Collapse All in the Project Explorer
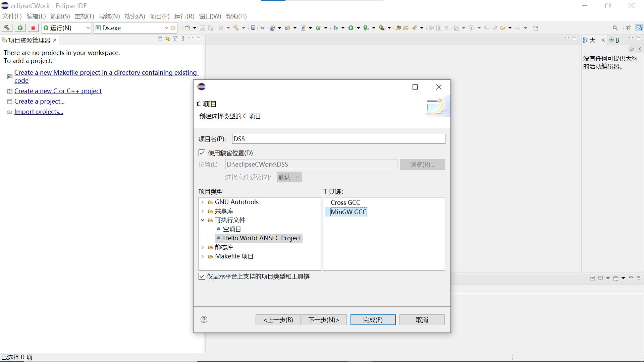 pyautogui.click(x=160, y=39)
